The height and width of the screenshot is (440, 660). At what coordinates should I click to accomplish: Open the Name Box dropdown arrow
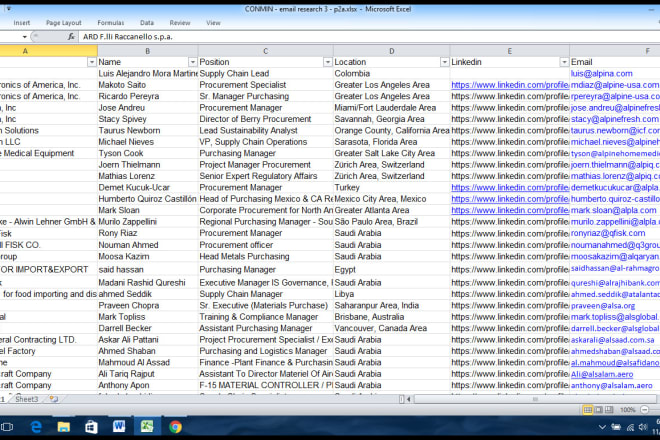[24, 37]
